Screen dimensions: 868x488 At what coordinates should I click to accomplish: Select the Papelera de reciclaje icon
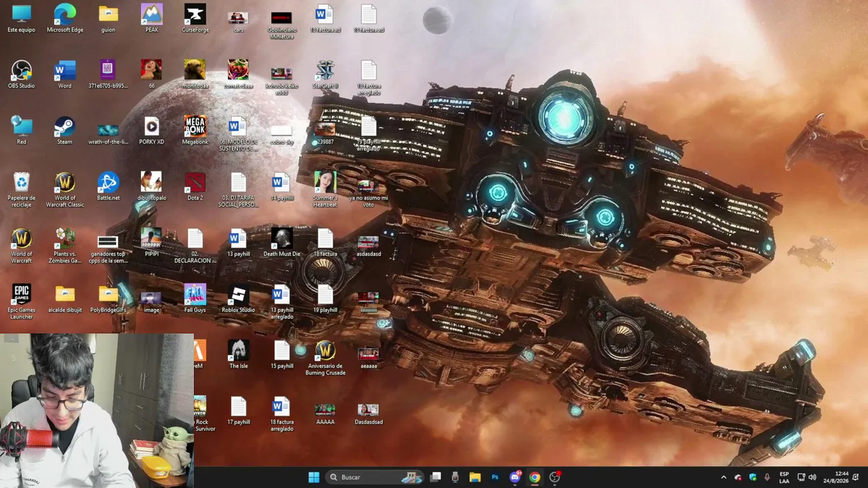click(x=22, y=190)
